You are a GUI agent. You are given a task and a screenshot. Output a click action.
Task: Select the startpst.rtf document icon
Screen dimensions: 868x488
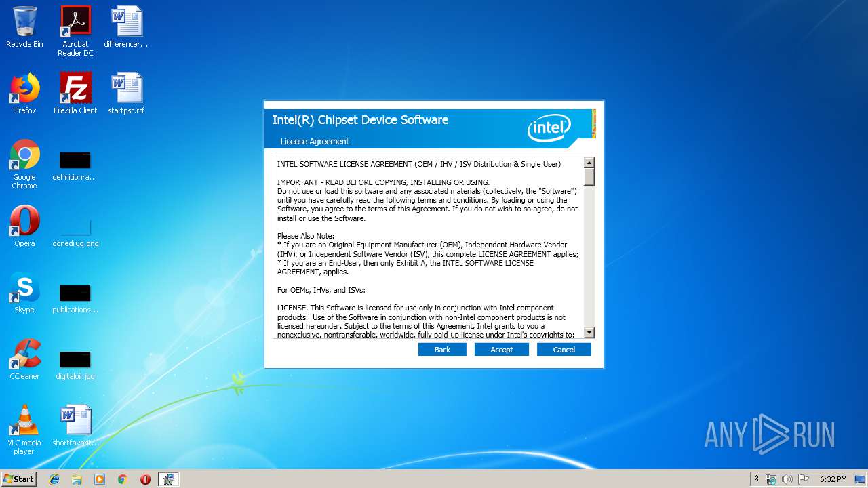coord(126,94)
